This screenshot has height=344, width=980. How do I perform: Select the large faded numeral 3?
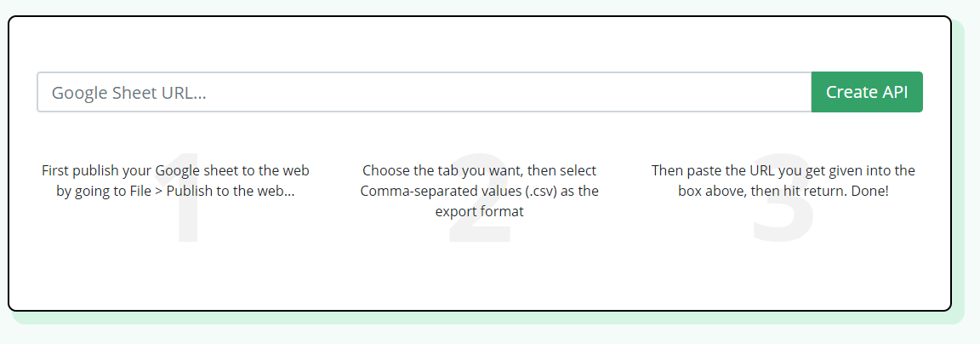point(783,198)
